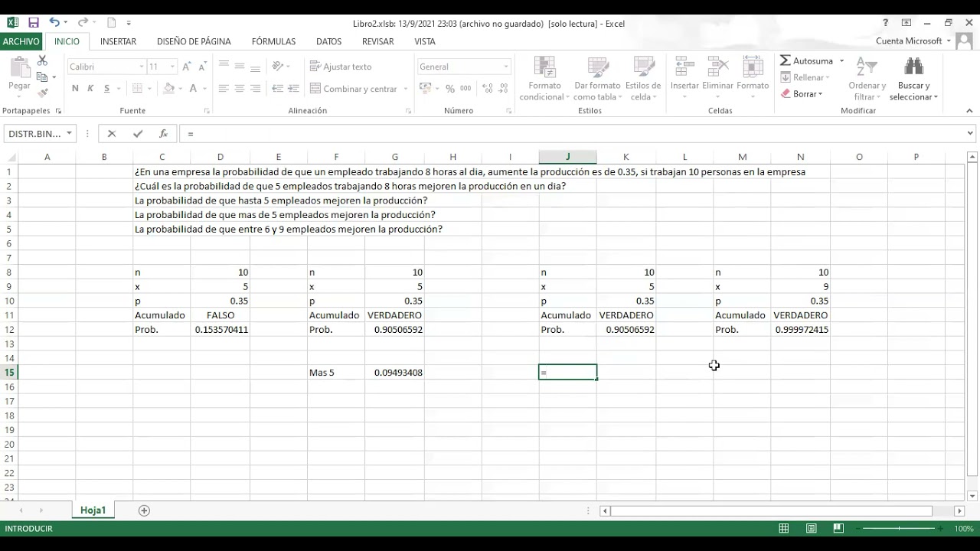The height and width of the screenshot is (551, 980).
Task: Click the Undo arrow in quick access toolbar
Action: click(x=54, y=23)
